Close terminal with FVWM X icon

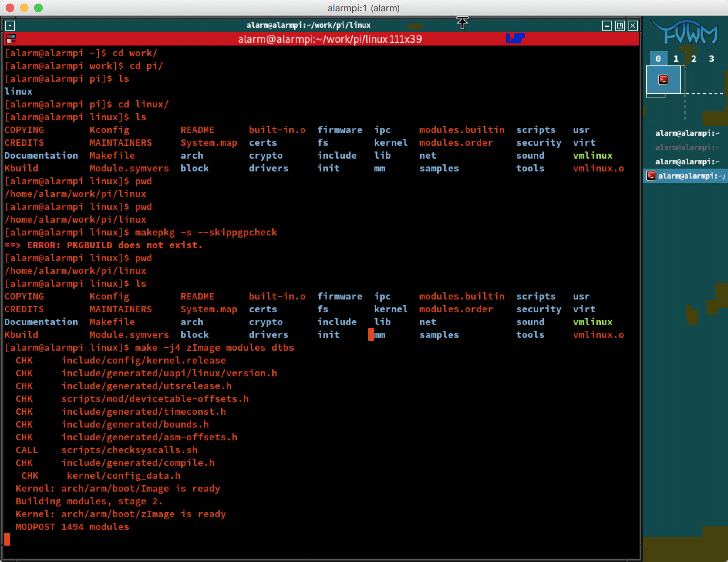(x=632, y=26)
